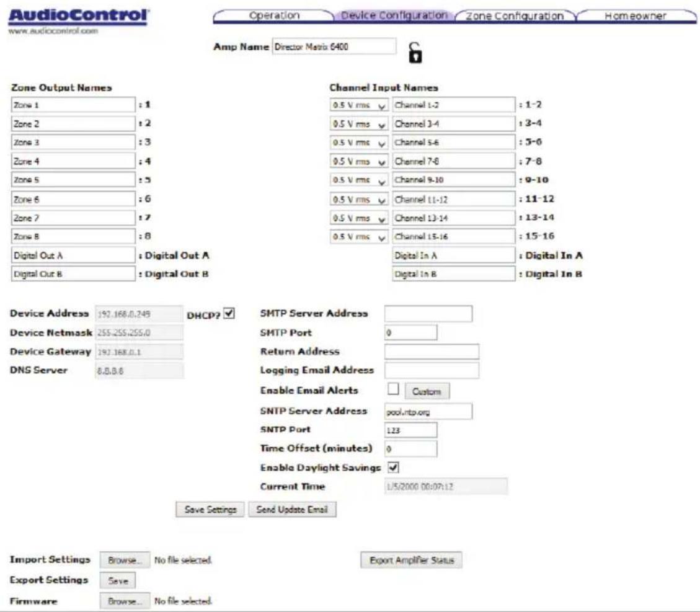Open voltage dropdown for Channel 1-2
This screenshot has height=612, width=700.
pyautogui.click(x=359, y=105)
